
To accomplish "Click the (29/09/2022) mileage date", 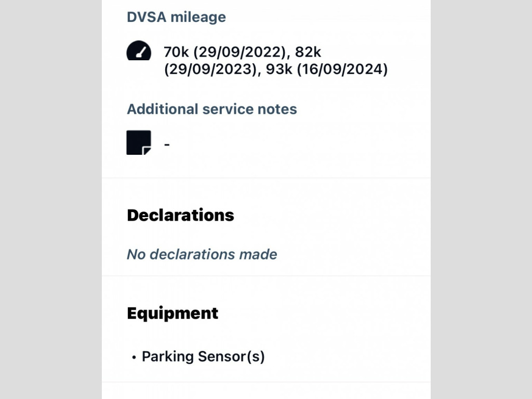I will (x=240, y=52).
